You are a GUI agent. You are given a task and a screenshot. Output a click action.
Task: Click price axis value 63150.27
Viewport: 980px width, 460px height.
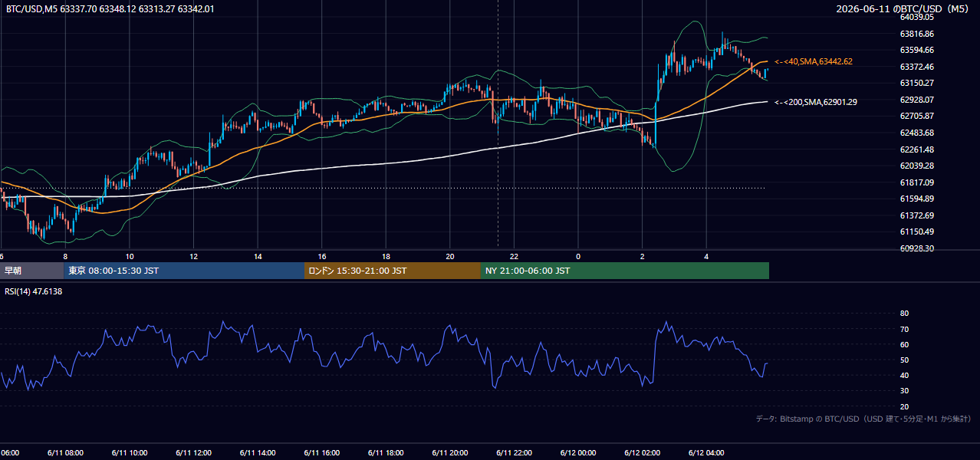click(916, 83)
